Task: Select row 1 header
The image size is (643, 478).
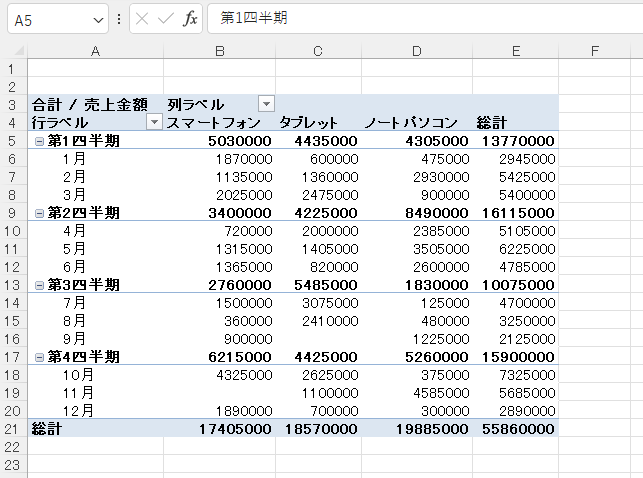Action: (x=12, y=69)
